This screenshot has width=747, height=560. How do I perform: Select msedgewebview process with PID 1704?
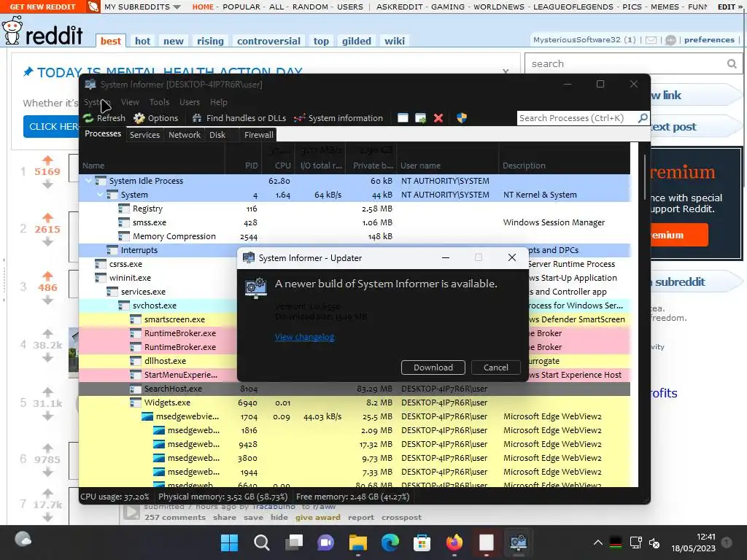coord(355,416)
